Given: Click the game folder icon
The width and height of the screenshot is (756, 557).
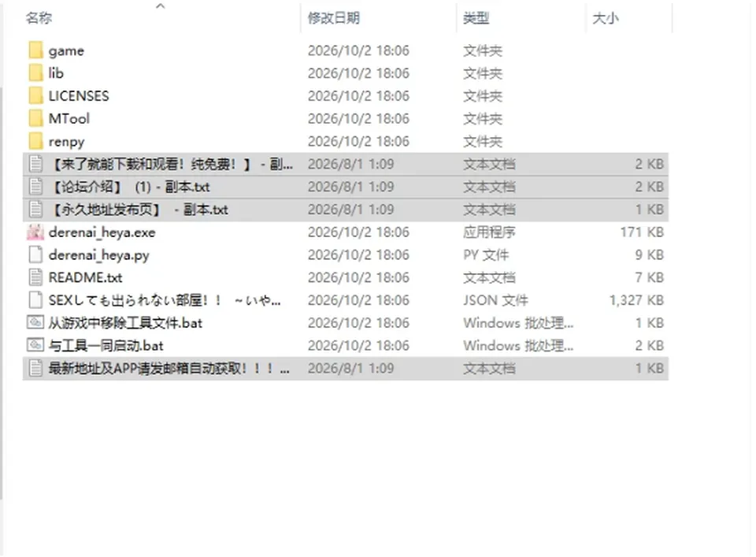Looking at the screenshot, I should (x=35, y=50).
